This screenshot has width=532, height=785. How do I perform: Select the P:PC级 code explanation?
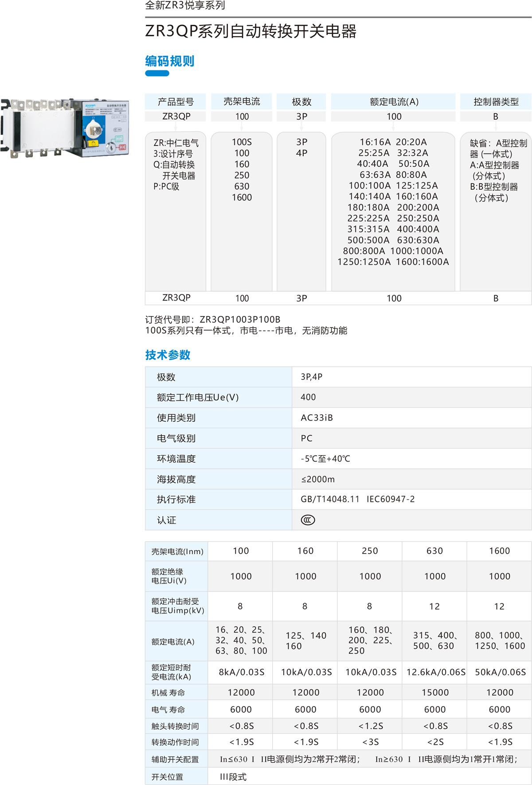tap(166, 187)
